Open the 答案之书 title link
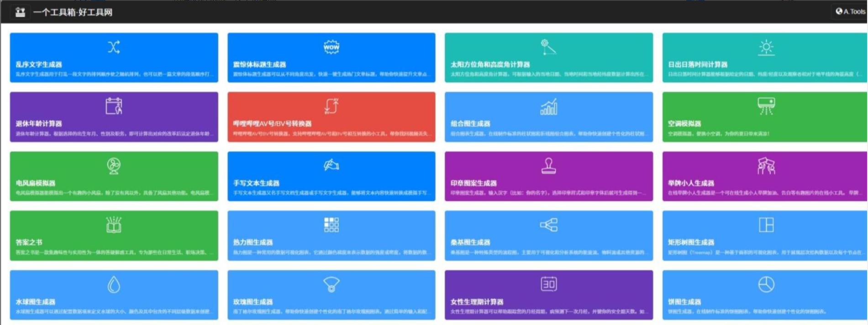 (x=29, y=242)
